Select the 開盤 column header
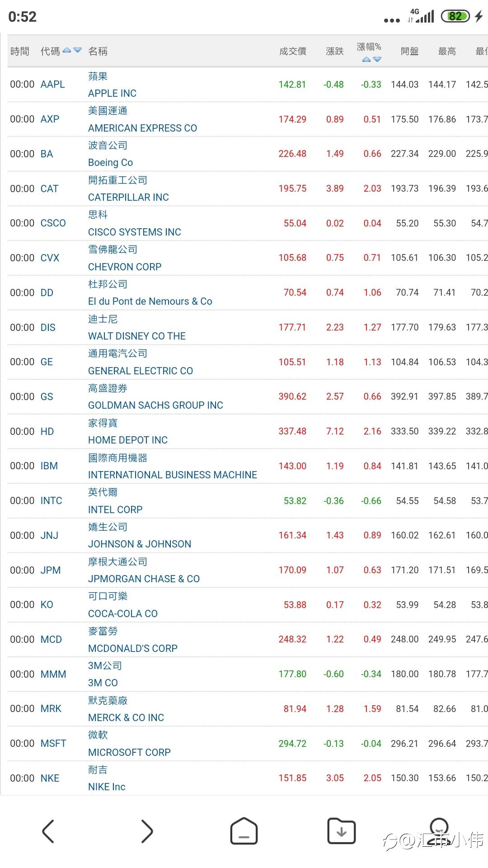The height and width of the screenshot is (868, 488). click(410, 52)
